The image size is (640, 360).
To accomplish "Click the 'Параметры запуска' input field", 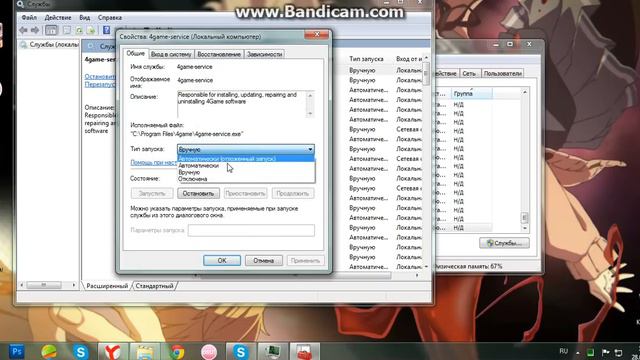I will [251, 230].
